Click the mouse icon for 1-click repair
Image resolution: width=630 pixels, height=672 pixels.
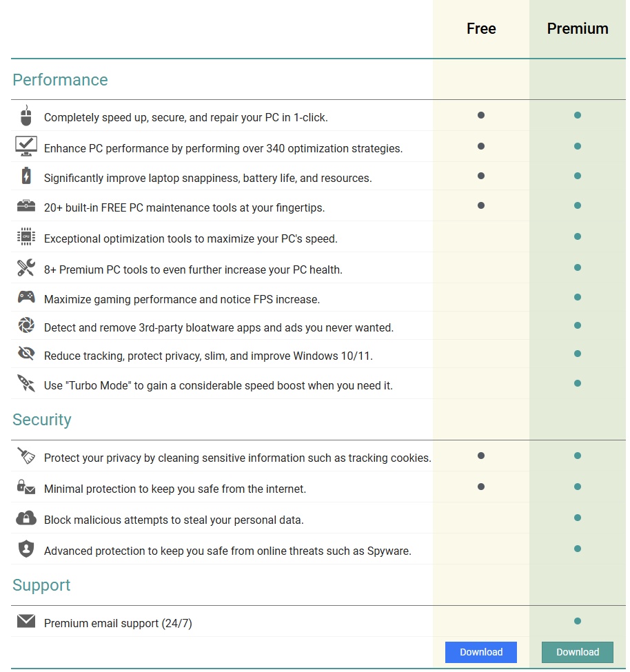tap(26, 116)
